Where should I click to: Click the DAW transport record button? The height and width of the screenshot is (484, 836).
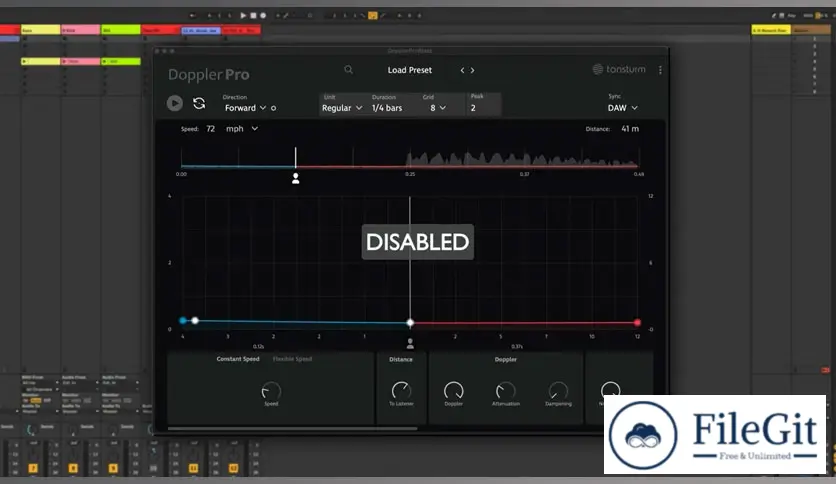click(x=263, y=15)
